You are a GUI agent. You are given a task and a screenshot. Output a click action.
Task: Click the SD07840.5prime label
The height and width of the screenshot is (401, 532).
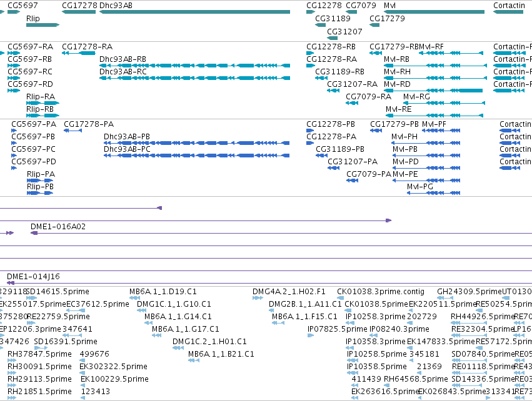tap(483, 354)
